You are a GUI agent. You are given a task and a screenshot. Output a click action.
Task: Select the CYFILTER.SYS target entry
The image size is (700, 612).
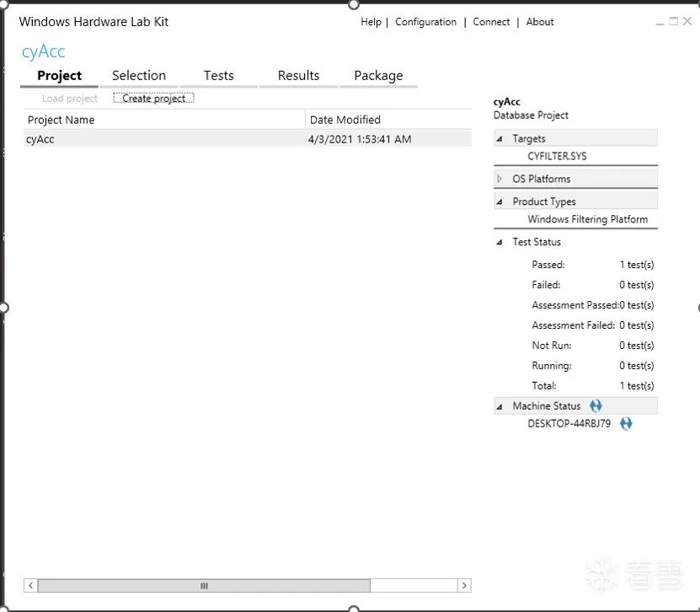coord(557,156)
